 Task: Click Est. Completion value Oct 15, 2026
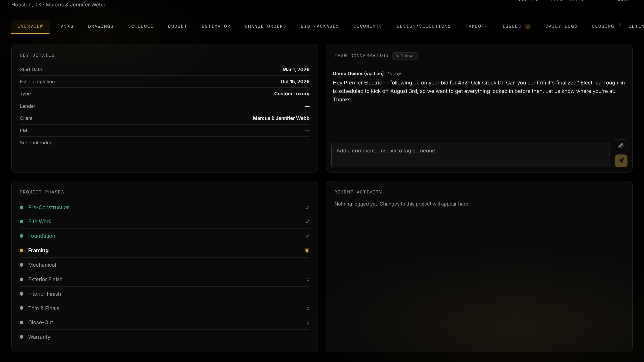click(295, 82)
